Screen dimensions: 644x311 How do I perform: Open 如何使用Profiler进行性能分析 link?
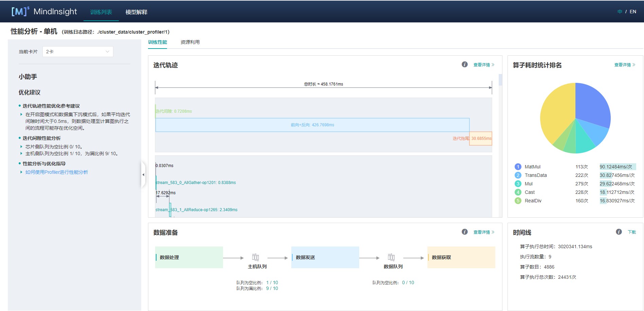[56, 172]
